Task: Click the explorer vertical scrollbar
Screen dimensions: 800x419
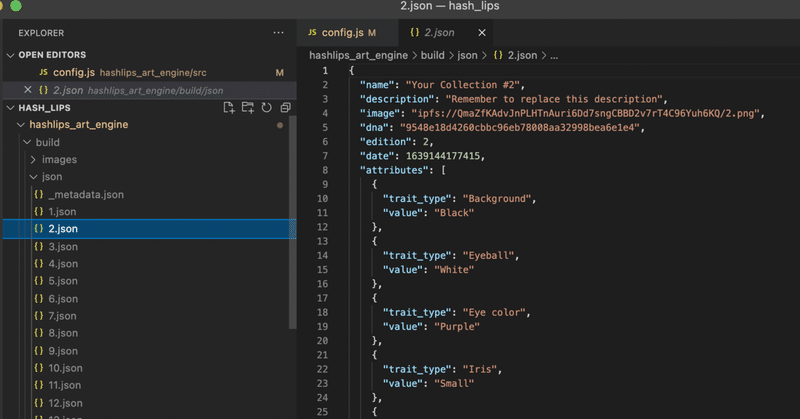Action: (x=292, y=222)
